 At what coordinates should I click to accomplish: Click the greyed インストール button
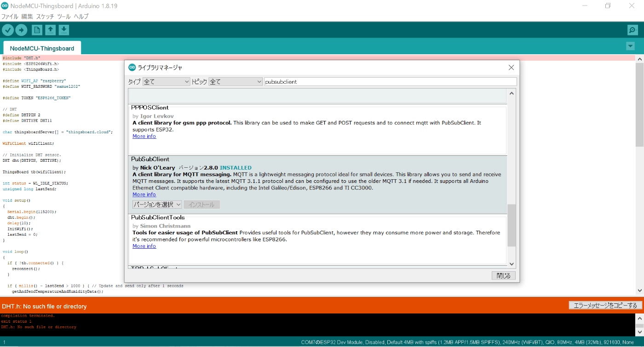pos(201,205)
